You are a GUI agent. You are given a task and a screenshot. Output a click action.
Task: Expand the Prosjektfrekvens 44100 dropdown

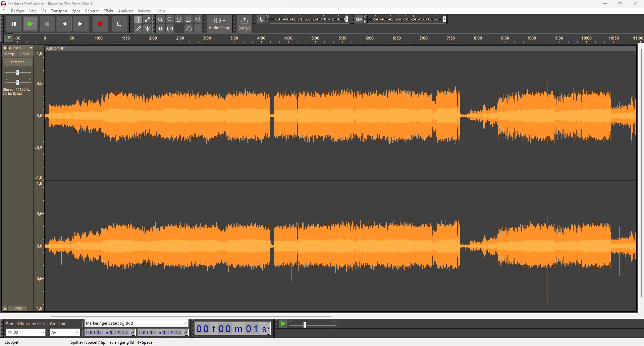click(42, 332)
